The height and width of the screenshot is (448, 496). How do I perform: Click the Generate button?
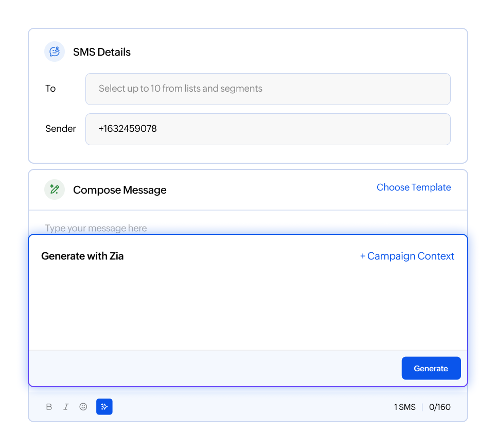coord(431,368)
